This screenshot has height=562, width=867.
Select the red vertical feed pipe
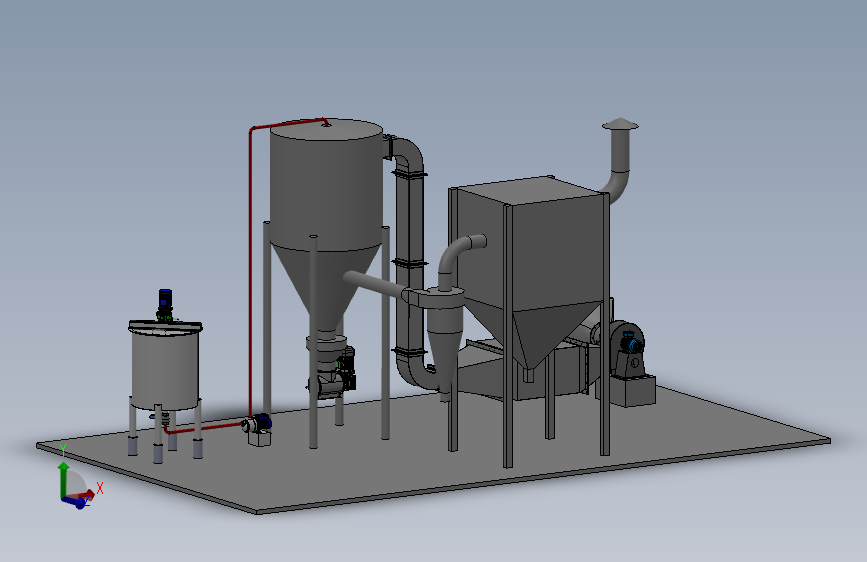pos(251,271)
